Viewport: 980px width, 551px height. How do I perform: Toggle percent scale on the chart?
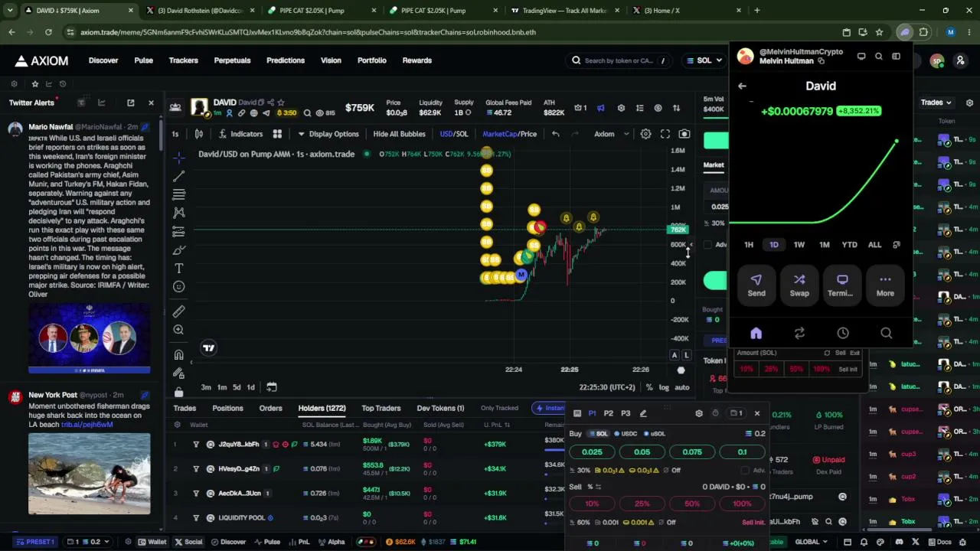click(649, 387)
